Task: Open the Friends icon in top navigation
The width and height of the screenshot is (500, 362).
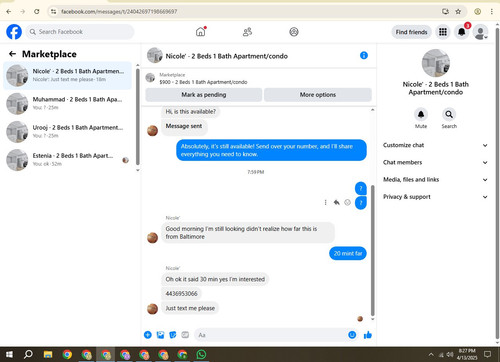Action: tap(247, 32)
